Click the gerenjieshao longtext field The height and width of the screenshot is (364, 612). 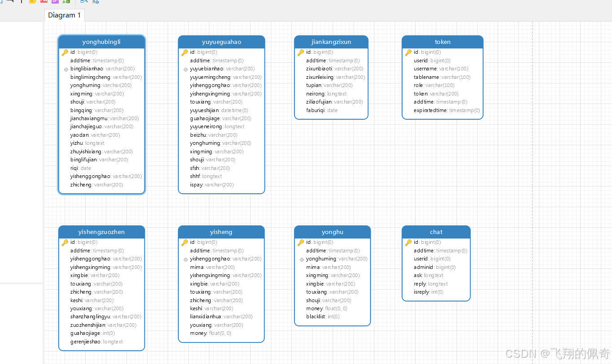pos(97,342)
